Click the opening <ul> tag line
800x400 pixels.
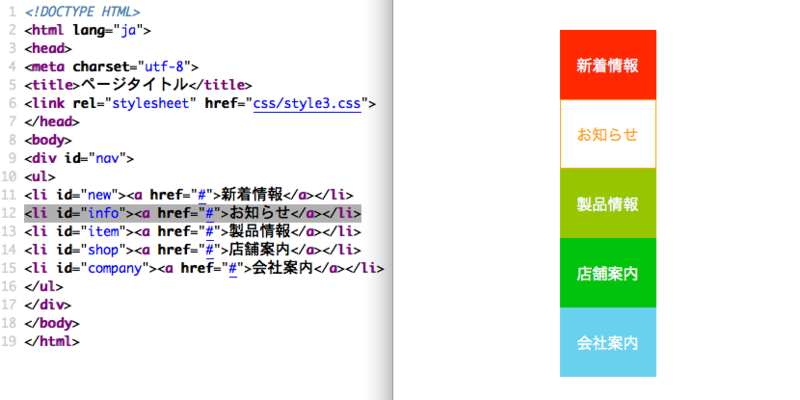pos(40,177)
